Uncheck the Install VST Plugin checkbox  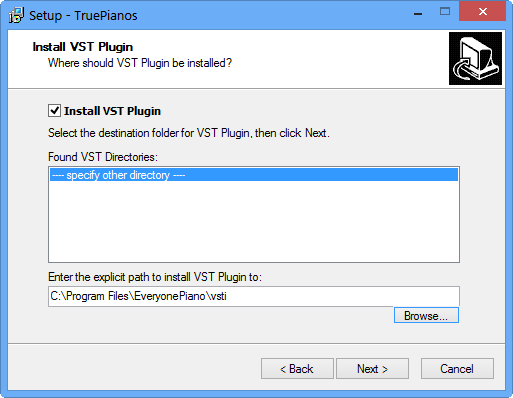pos(54,111)
